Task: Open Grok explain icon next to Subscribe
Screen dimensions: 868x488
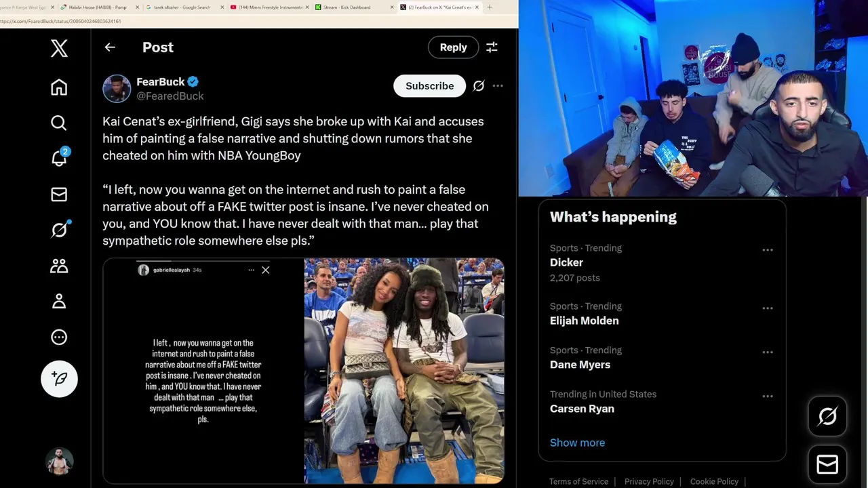Action: pos(479,86)
